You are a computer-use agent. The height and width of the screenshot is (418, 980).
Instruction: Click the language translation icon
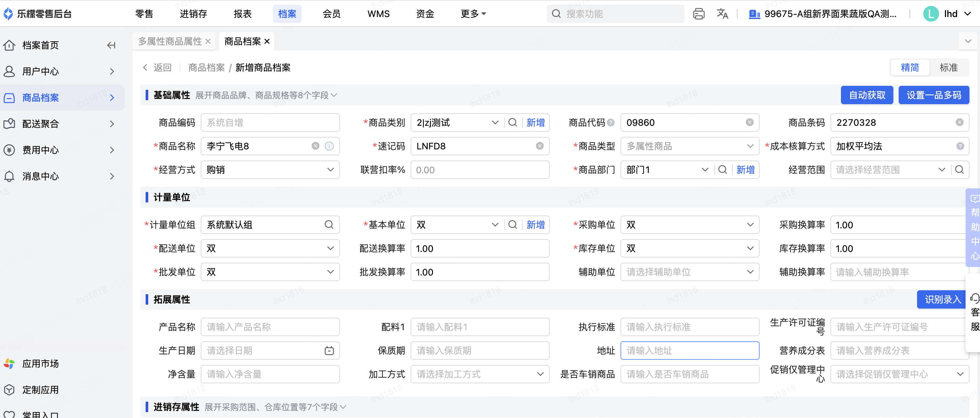click(722, 14)
